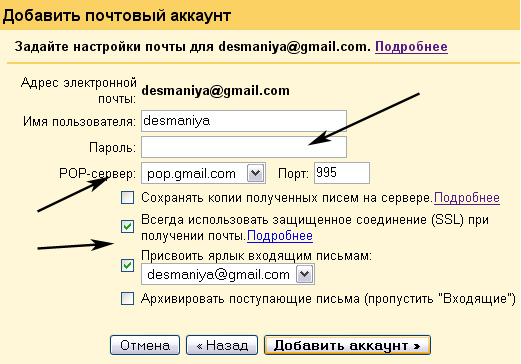521x364 pixels.
Task: Click the Порт field showing 995
Action: [x=342, y=173]
